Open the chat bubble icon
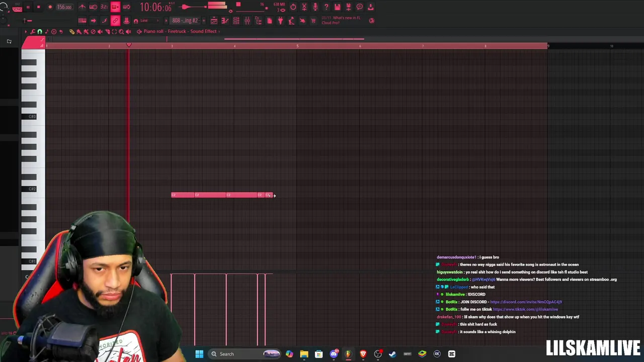The width and height of the screenshot is (644, 362). (x=359, y=7)
